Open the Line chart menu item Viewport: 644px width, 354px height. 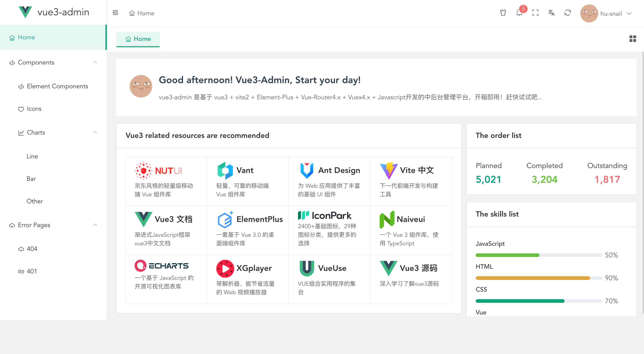[32, 156]
